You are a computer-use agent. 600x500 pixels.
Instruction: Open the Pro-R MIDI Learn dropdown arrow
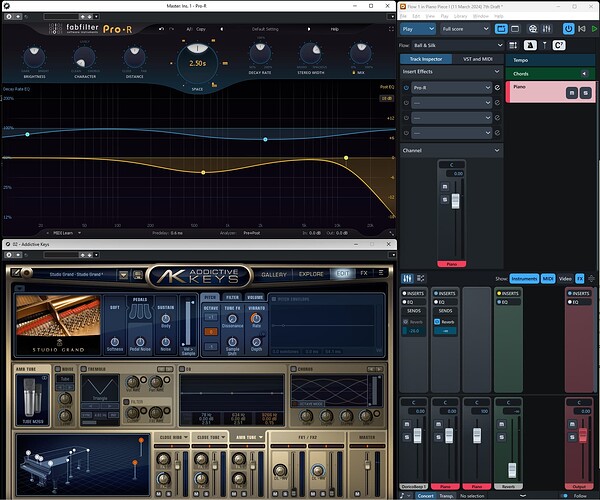coord(80,233)
